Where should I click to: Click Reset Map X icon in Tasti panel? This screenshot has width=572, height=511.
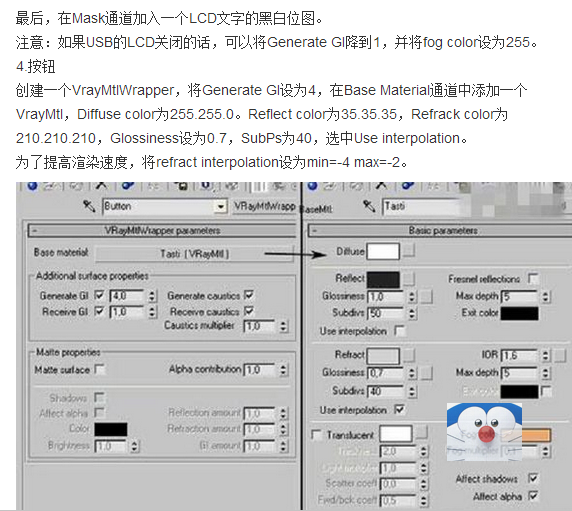(382, 186)
